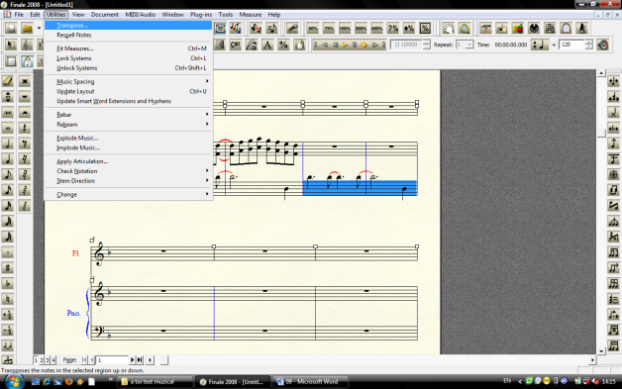Click the page number input field

tap(112, 360)
